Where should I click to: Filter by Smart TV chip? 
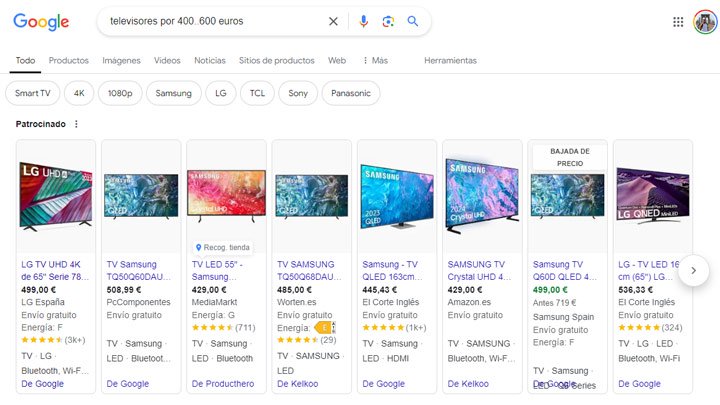click(33, 93)
